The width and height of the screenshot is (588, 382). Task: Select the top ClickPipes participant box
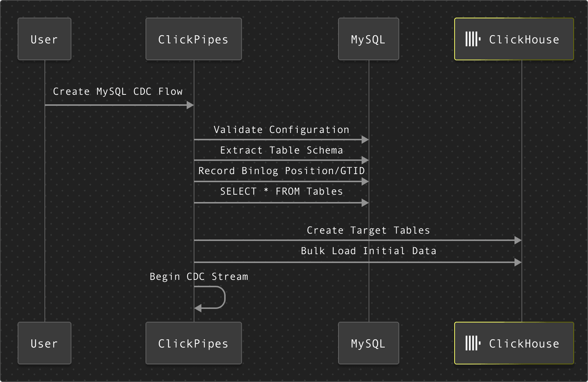[194, 39]
